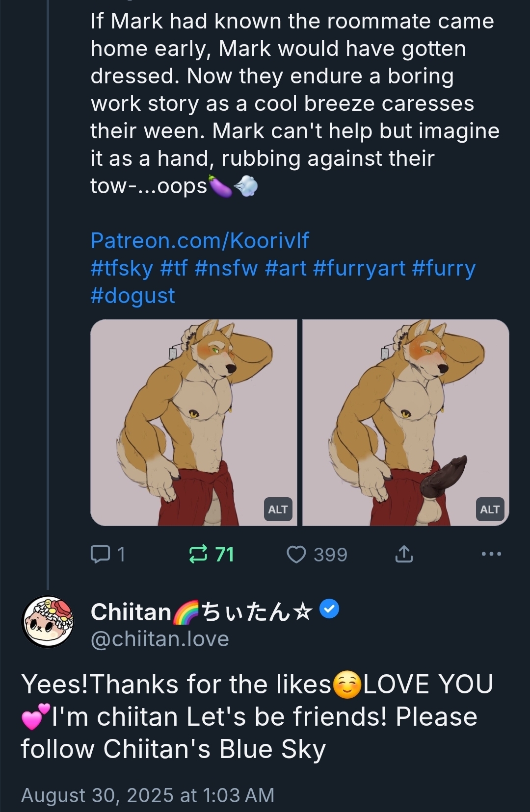Tap the repost arrows icon

pos(198,554)
